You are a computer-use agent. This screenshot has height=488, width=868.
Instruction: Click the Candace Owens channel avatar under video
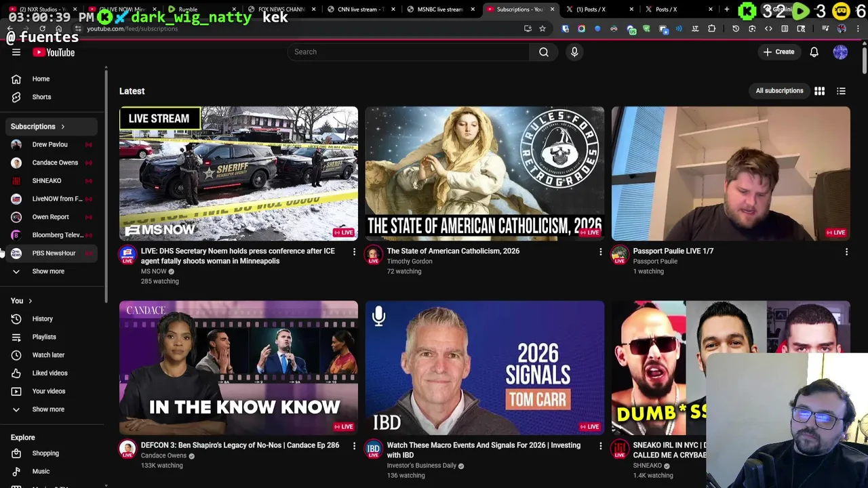pyautogui.click(x=127, y=449)
